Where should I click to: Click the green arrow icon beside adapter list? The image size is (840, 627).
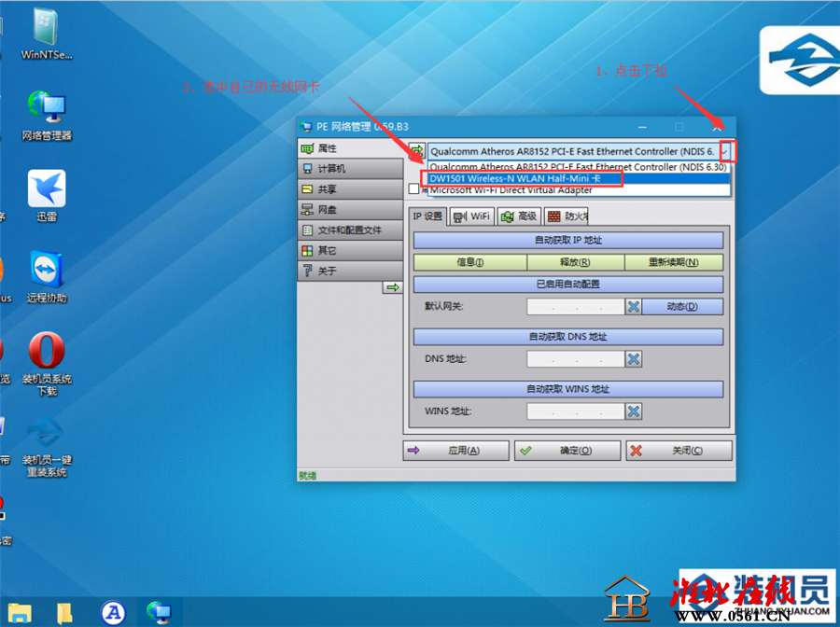click(417, 151)
